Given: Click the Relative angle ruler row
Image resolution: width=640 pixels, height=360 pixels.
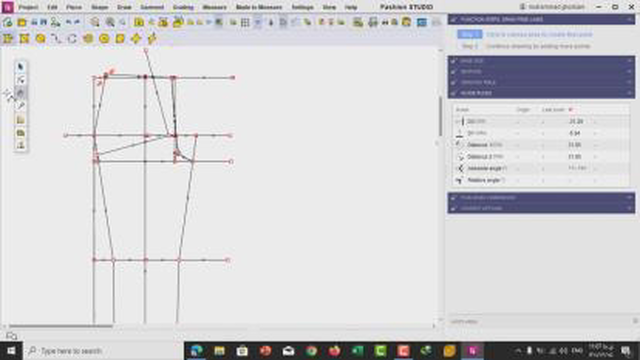Looking at the screenshot, I should tap(541, 180).
